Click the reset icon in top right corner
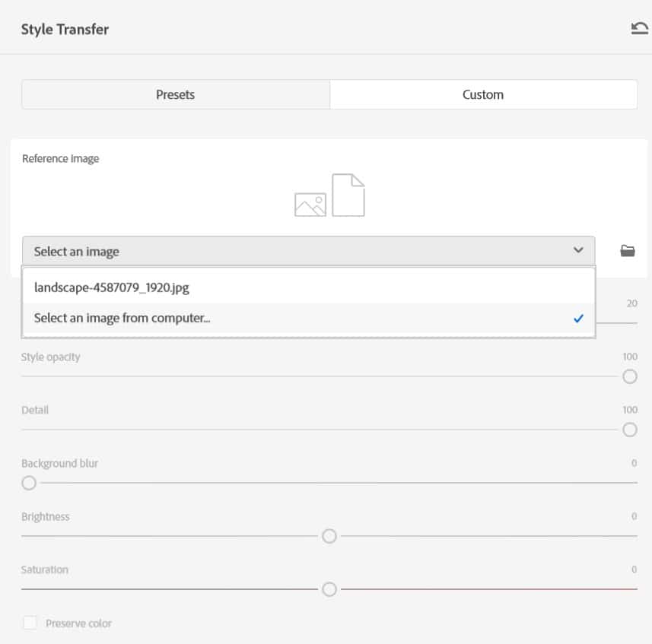652x644 pixels. 640,27
